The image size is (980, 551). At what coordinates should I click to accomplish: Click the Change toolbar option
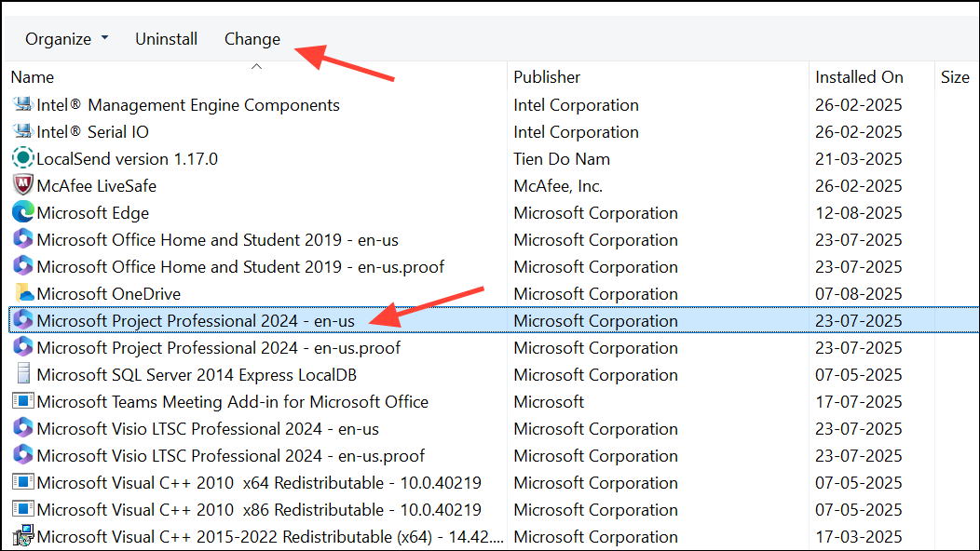point(252,38)
